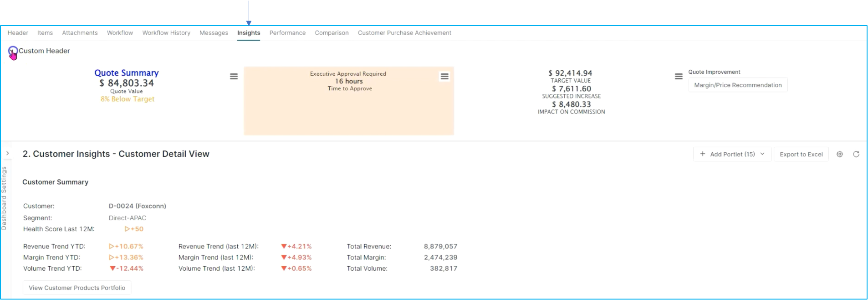Select the Comparison tab
Viewport: 868px width, 300px height.
point(332,33)
